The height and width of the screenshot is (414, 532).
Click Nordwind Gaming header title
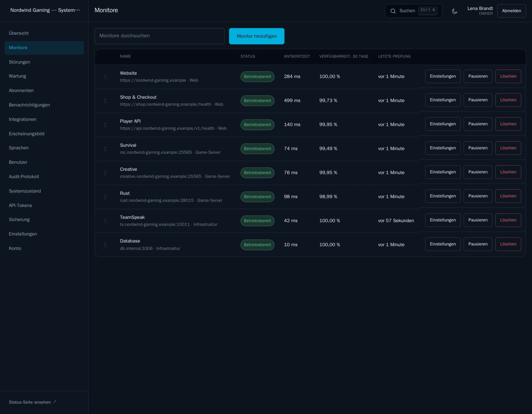[x=45, y=10]
